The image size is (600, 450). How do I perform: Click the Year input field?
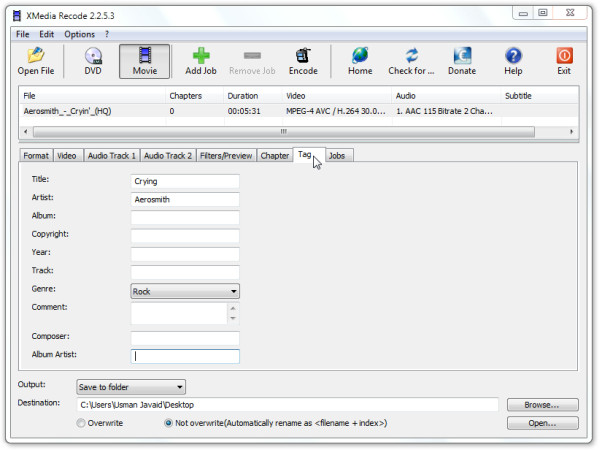coord(185,254)
